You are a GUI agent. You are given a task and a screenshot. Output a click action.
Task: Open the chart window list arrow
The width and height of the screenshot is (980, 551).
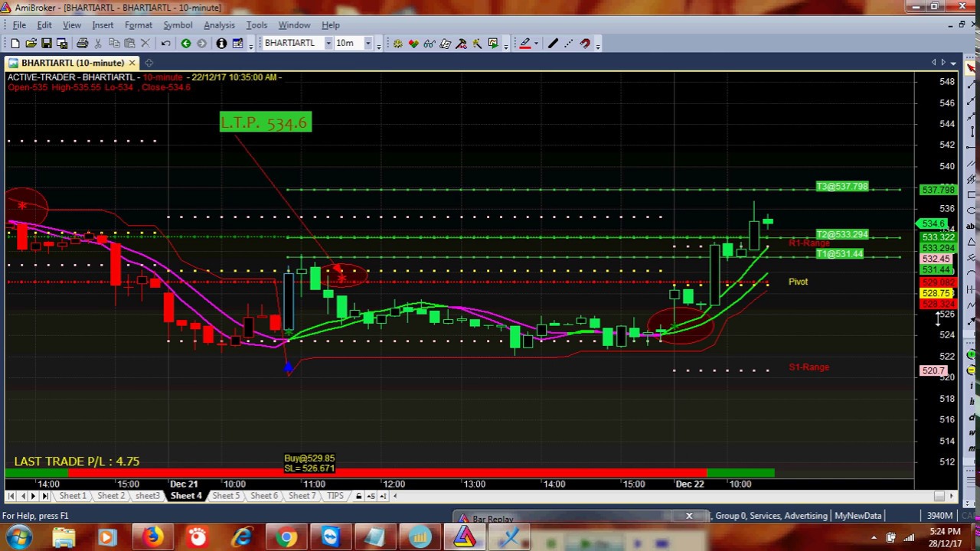pos(952,63)
